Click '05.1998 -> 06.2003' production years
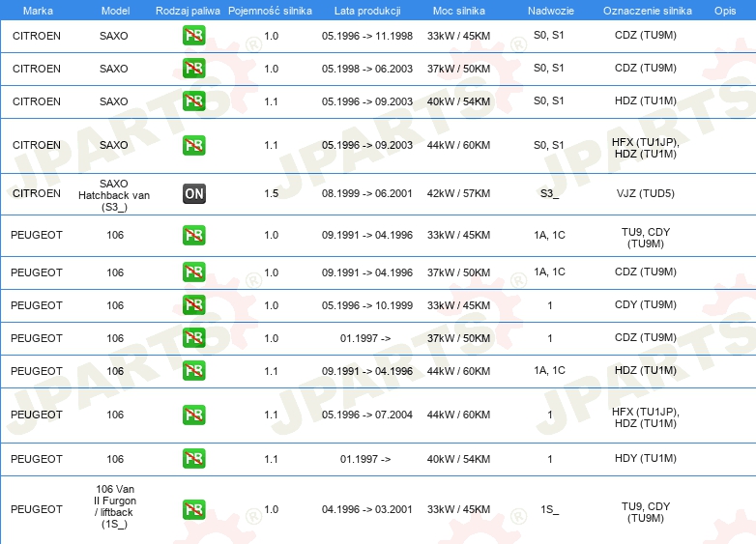The width and height of the screenshot is (756, 544). pyautogui.click(x=367, y=69)
